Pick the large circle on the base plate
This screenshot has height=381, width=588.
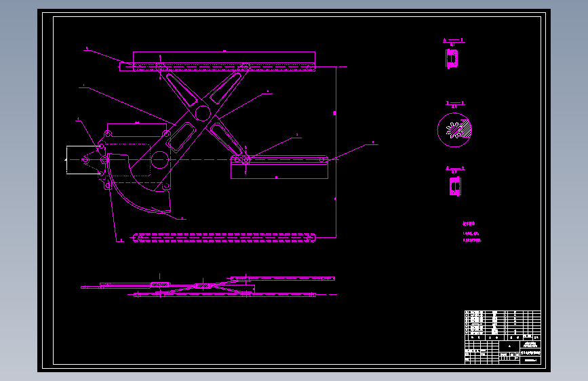pos(160,160)
